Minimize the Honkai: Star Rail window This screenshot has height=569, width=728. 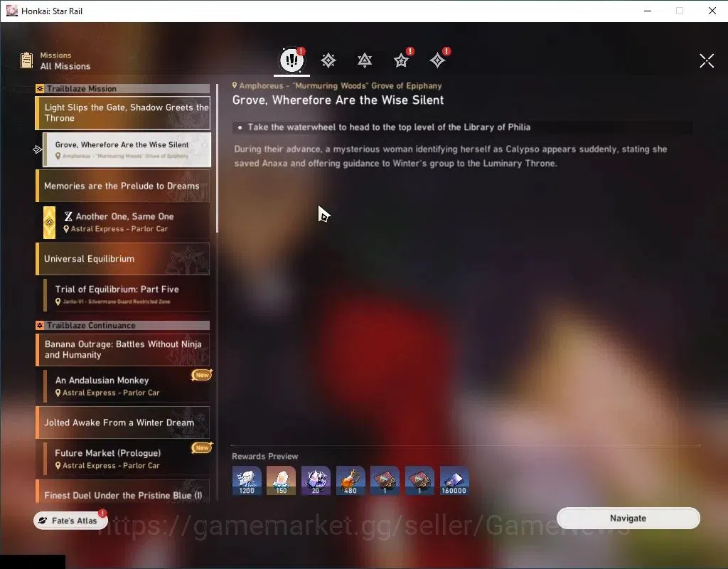(x=648, y=11)
